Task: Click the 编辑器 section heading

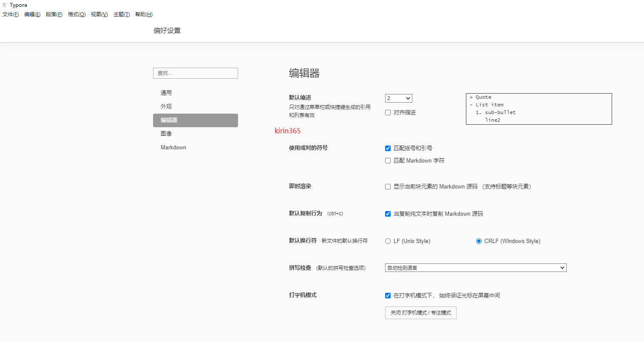Action: pyautogui.click(x=304, y=73)
